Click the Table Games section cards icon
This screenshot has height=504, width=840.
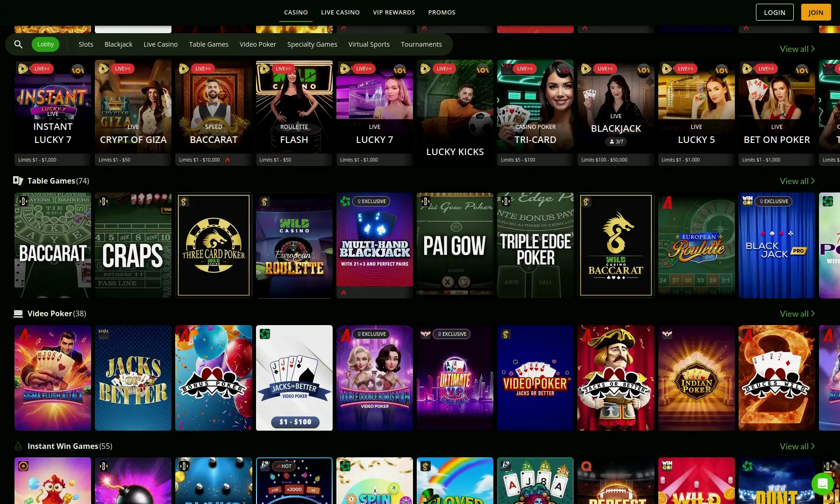tap(18, 181)
